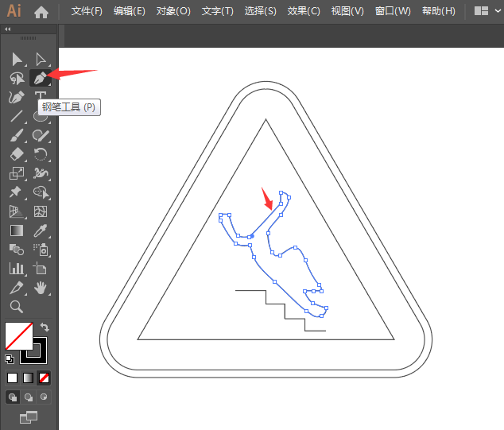This screenshot has width=504, height=430.
Task: Activate the Zoom tool
Action: click(x=17, y=307)
